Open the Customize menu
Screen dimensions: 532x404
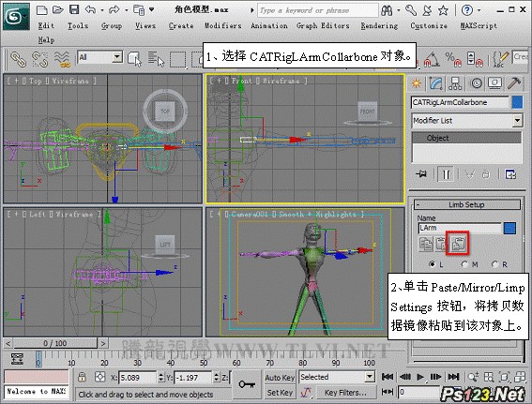point(429,25)
